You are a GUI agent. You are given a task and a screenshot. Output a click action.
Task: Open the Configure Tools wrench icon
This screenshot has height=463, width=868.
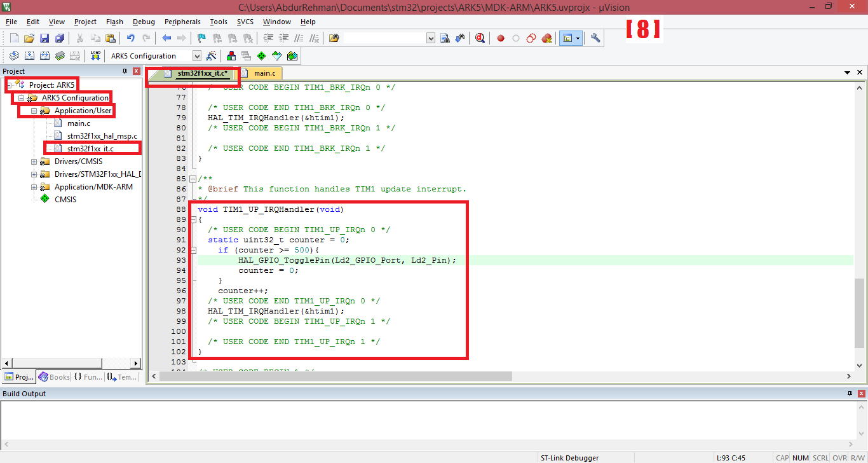click(x=595, y=38)
